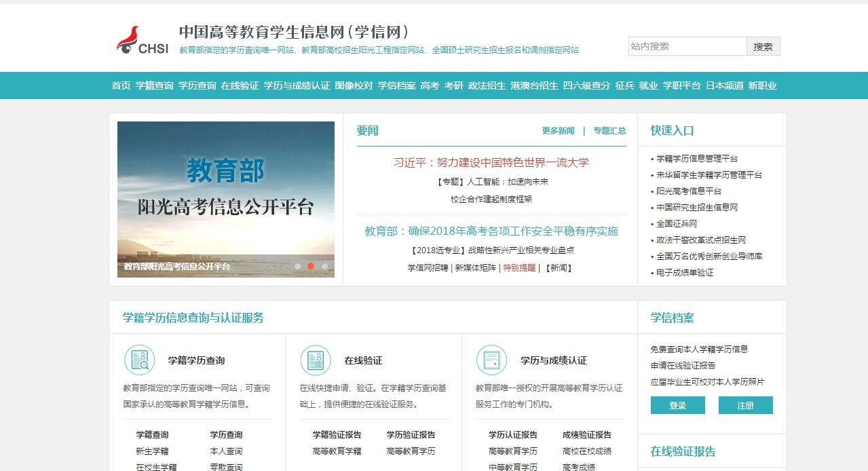Click the 搜索 search button
The height and width of the screenshot is (471, 868).
click(x=762, y=46)
